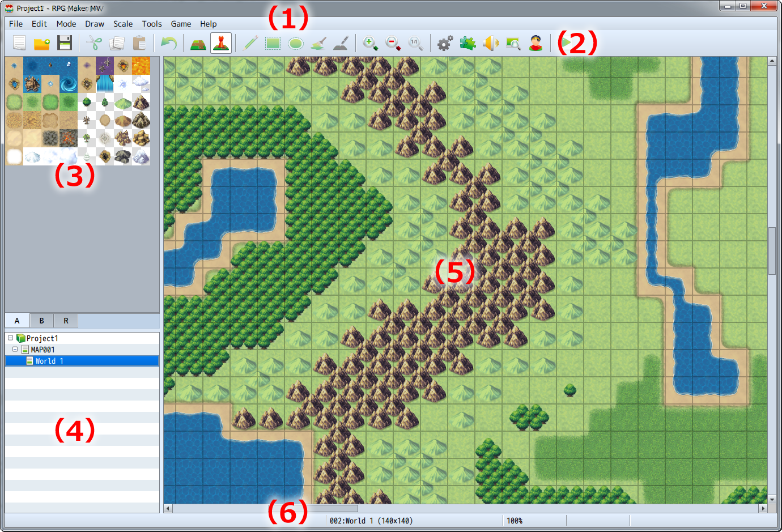The height and width of the screenshot is (532, 782).
Task: Activate the Rectangle drawing tool
Action: coord(273,42)
